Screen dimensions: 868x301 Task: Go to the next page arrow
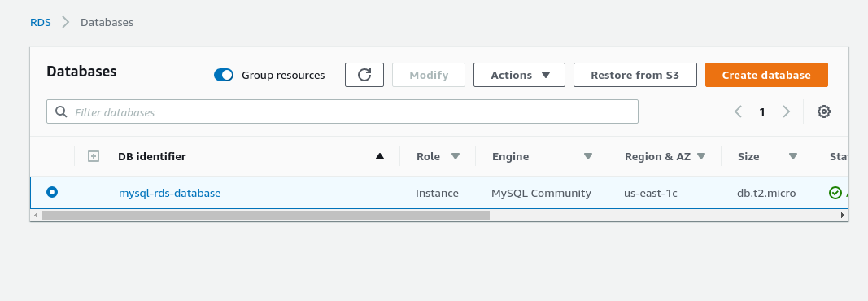click(786, 111)
